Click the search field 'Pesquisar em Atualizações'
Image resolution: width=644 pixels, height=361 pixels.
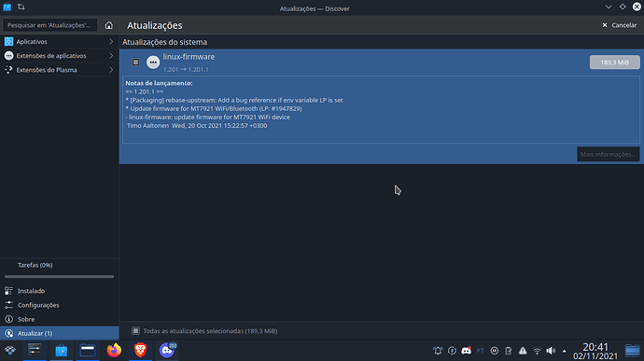coord(50,25)
